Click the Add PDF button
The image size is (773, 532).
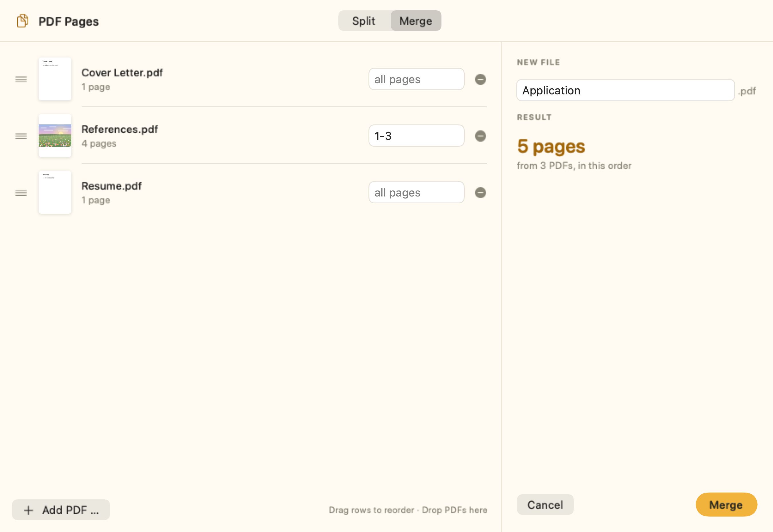(61, 510)
